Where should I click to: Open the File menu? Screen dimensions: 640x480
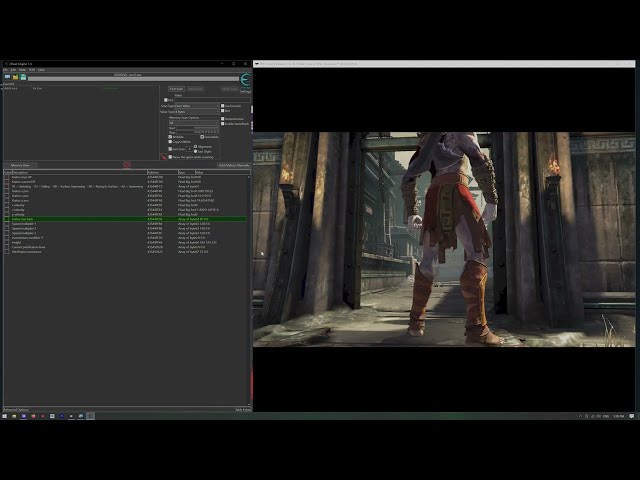click(5, 70)
